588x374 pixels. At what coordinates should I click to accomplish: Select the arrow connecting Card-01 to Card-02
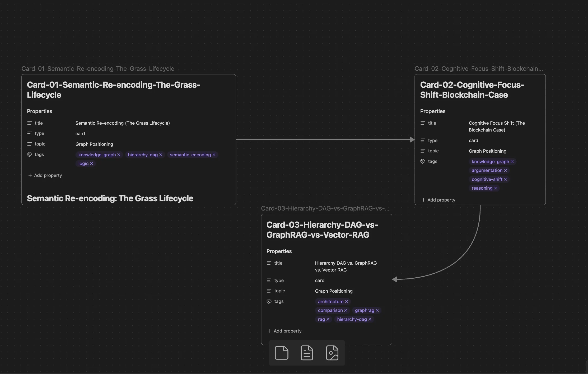click(325, 139)
